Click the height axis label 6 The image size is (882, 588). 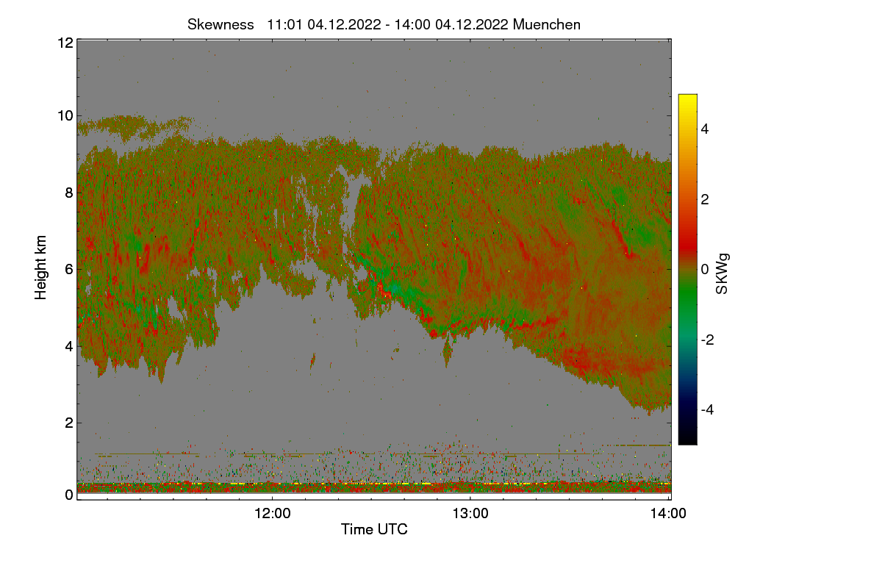point(68,269)
